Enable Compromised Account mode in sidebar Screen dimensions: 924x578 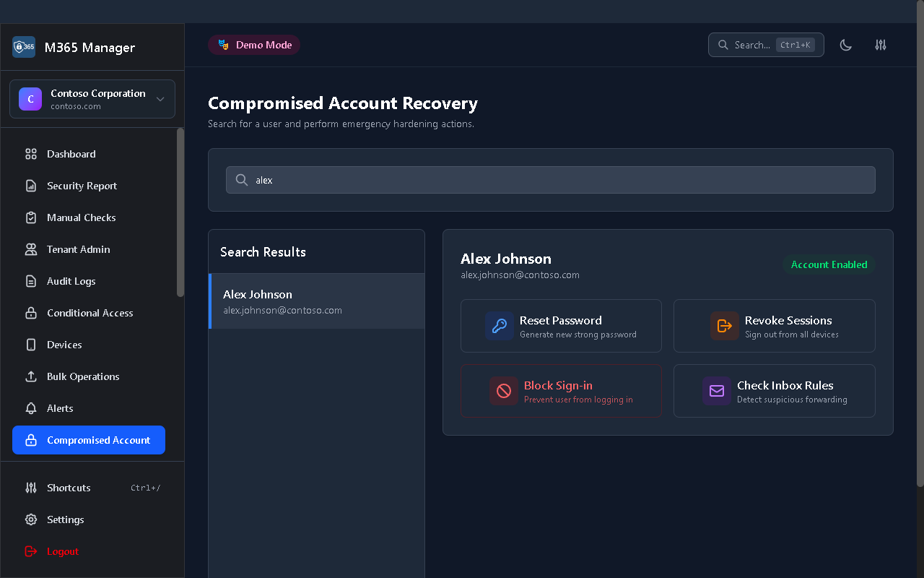pyautogui.click(x=89, y=440)
